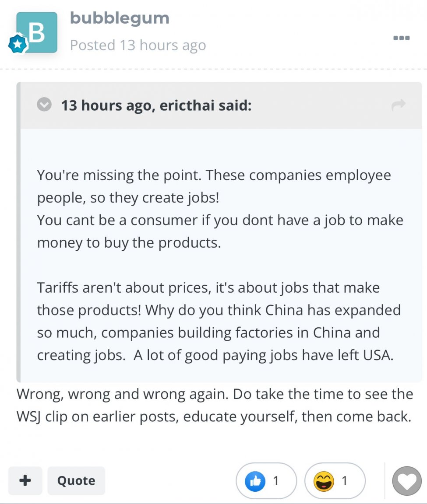
Task: Jump to quoted post via arrow icon
Action: coord(399,105)
